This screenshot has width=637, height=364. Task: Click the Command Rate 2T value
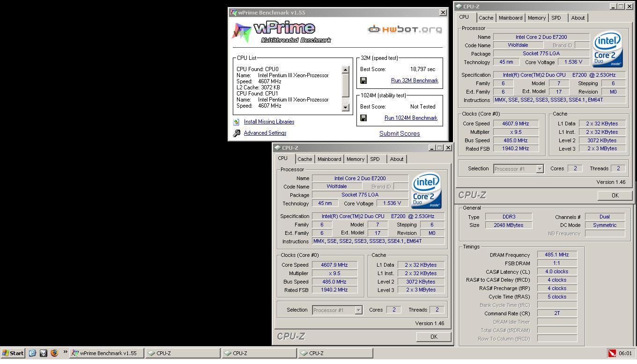tap(557, 313)
